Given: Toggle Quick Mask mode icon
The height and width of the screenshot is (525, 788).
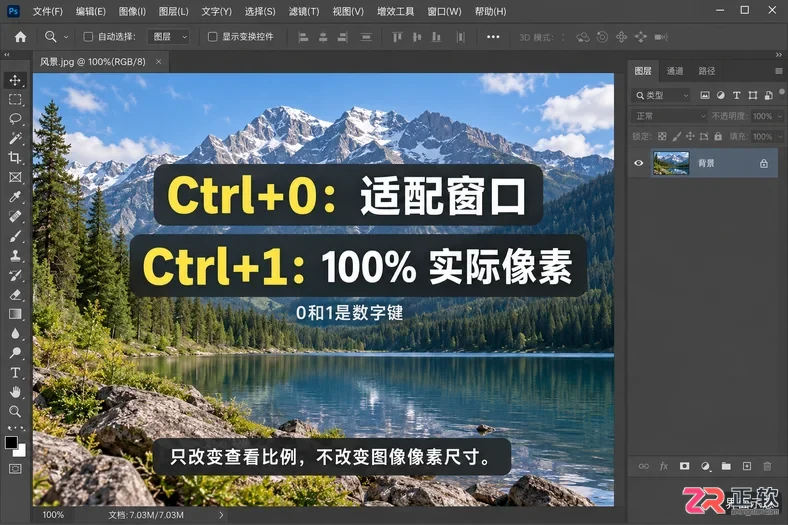Looking at the screenshot, I should (15, 469).
